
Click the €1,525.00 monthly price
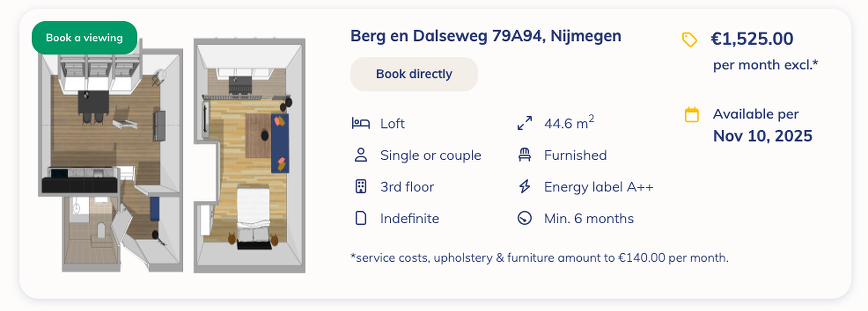pos(752,39)
